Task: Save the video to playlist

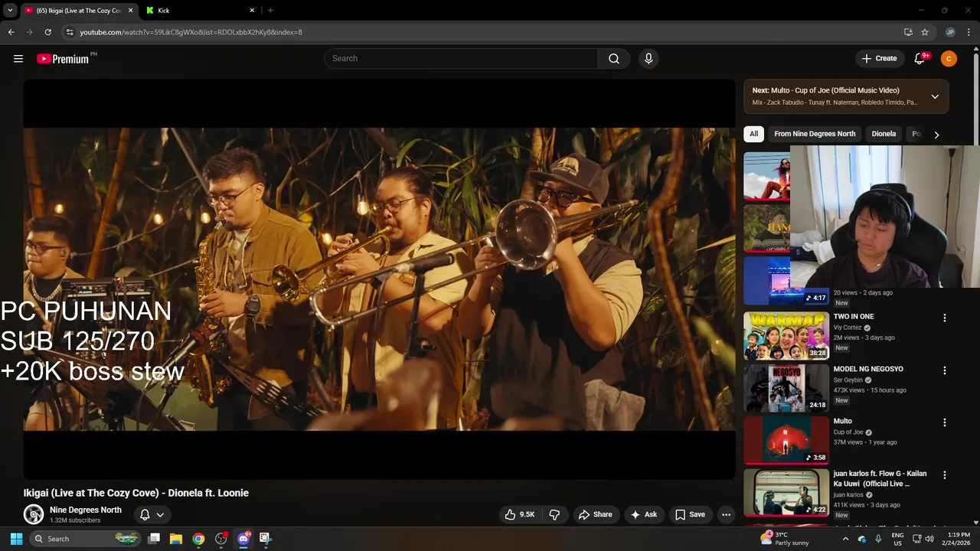Action: click(x=690, y=514)
